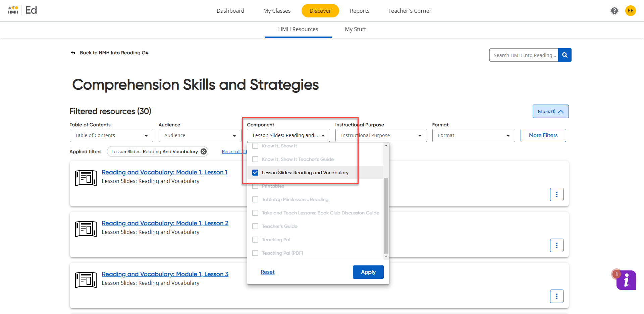
Task: Open the Instructional Purpose dropdown
Action: (x=381, y=135)
